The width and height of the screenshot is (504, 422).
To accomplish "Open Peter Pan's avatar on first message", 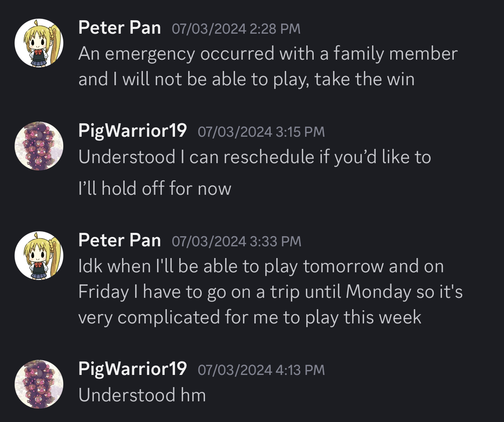I will [39, 43].
